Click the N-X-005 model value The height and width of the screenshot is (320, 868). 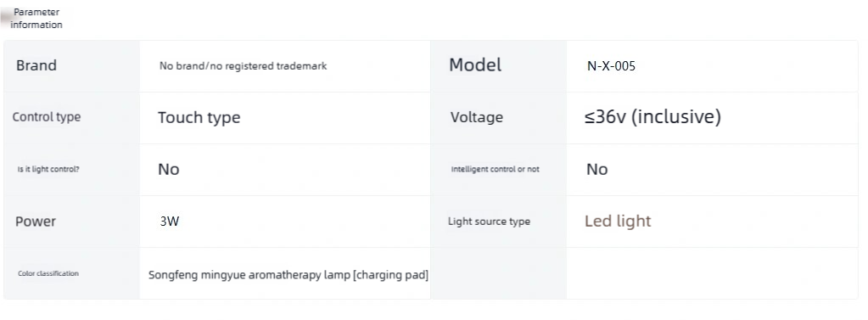click(x=611, y=66)
